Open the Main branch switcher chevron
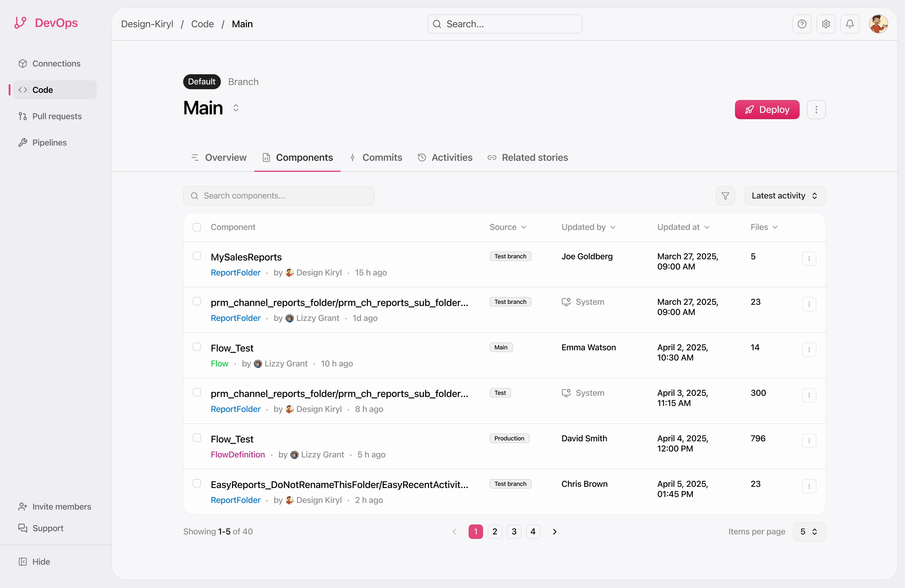The image size is (905, 588). [x=236, y=108]
